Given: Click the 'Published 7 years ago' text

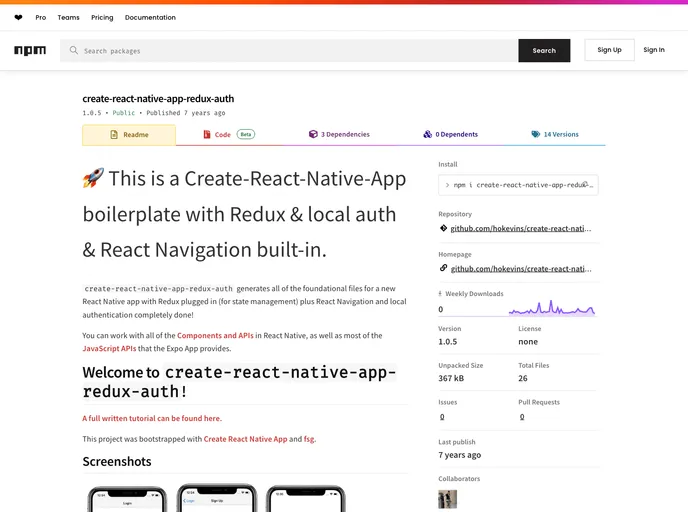Looking at the screenshot, I should 186,113.
